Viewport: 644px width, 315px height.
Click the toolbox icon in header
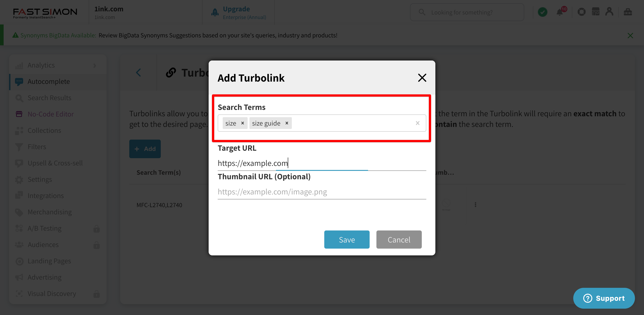tap(628, 12)
